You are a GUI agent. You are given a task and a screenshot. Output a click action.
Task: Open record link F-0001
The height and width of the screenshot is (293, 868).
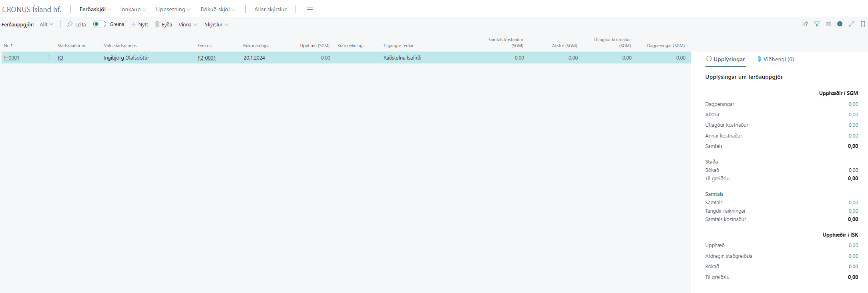pyautogui.click(x=12, y=58)
